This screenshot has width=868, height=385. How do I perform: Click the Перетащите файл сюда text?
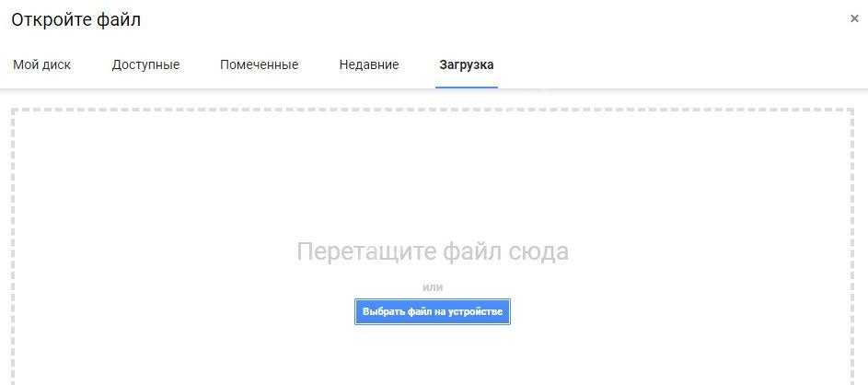(432, 251)
